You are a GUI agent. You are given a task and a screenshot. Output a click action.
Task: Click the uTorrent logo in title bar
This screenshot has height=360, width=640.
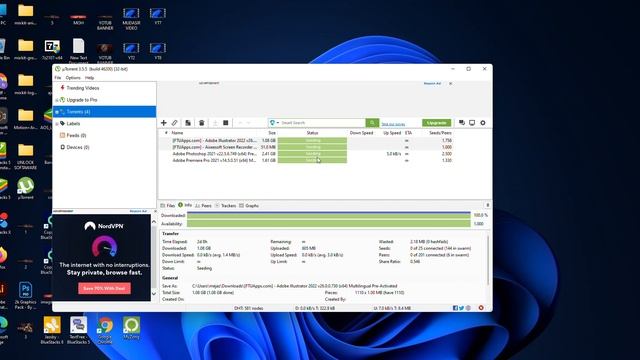pyautogui.click(x=58, y=69)
